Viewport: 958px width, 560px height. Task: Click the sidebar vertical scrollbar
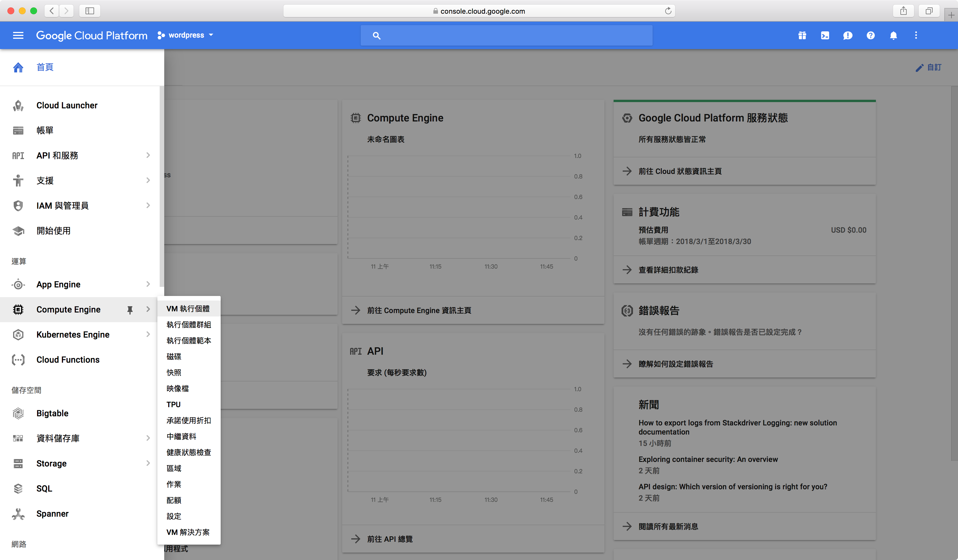coord(162,186)
